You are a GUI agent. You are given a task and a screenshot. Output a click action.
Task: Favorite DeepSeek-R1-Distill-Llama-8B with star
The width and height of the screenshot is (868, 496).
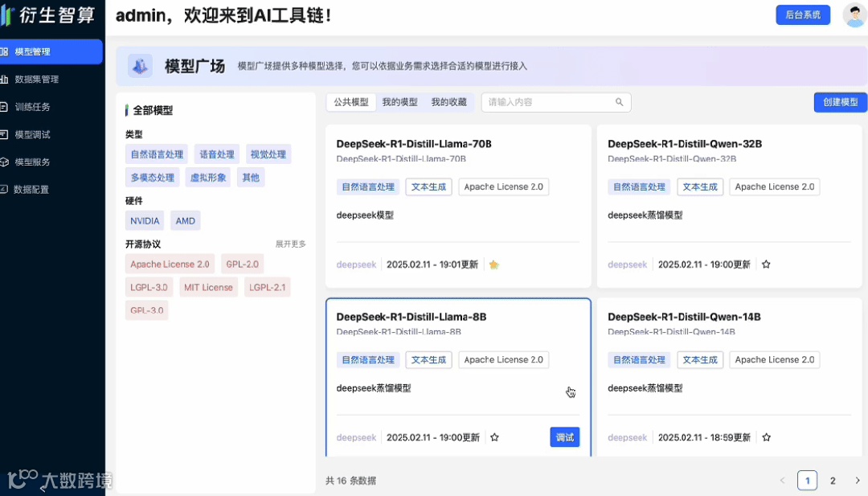(x=494, y=437)
